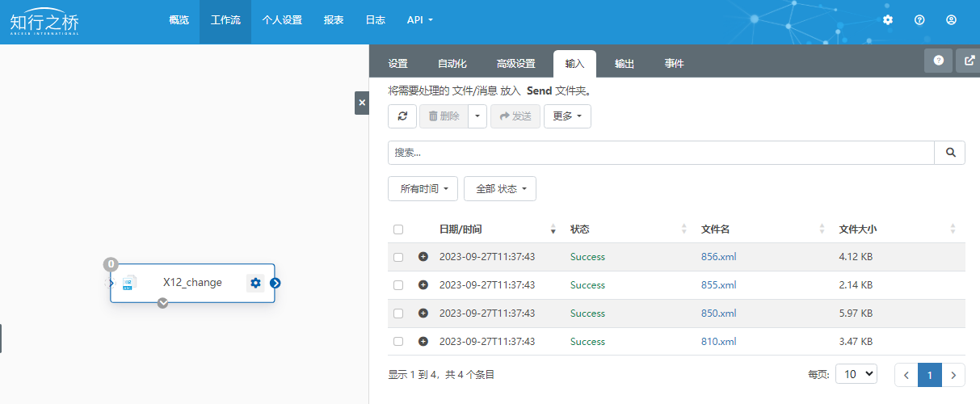Expand the 更多 dropdown button

pos(567,116)
